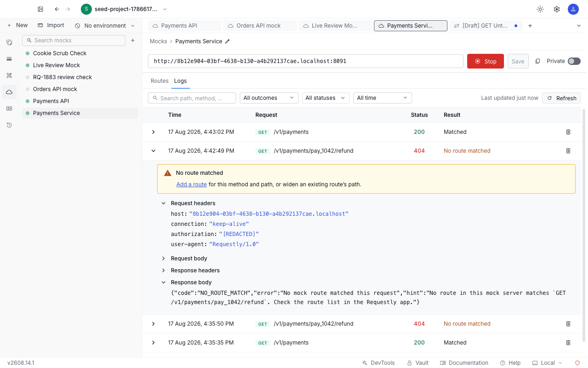This screenshot has height=368, width=588.
Task: Expand the 4:43:02 PM log row
Action: [x=153, y=132]
